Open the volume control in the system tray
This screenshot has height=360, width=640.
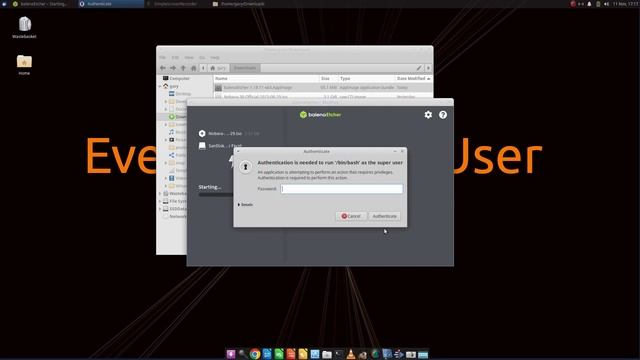pos(606,4)
